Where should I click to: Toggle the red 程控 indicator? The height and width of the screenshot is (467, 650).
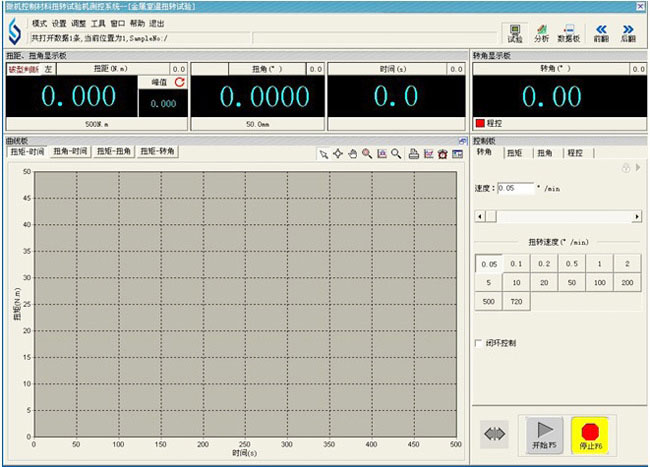point(479,123)
